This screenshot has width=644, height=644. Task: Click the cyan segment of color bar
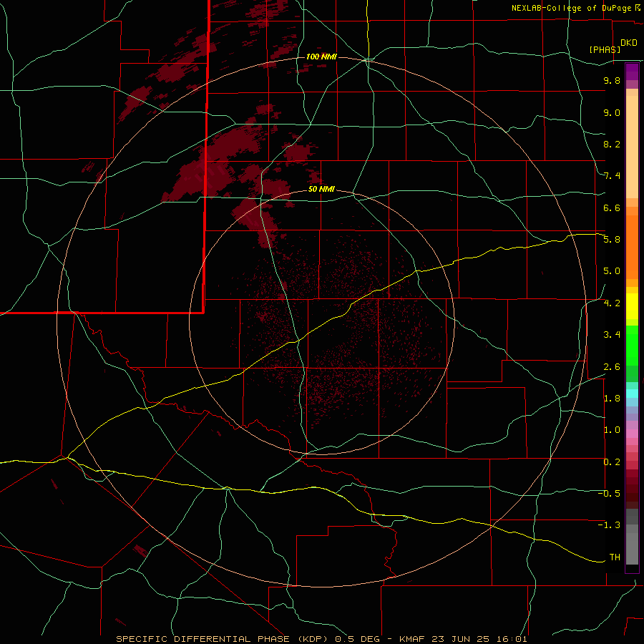click(x=632, y=394)
